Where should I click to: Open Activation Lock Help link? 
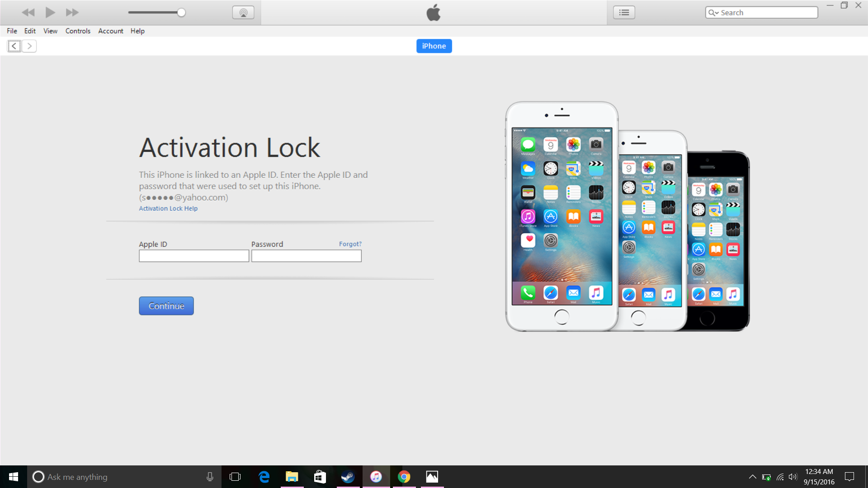click(x=168, y=208)
